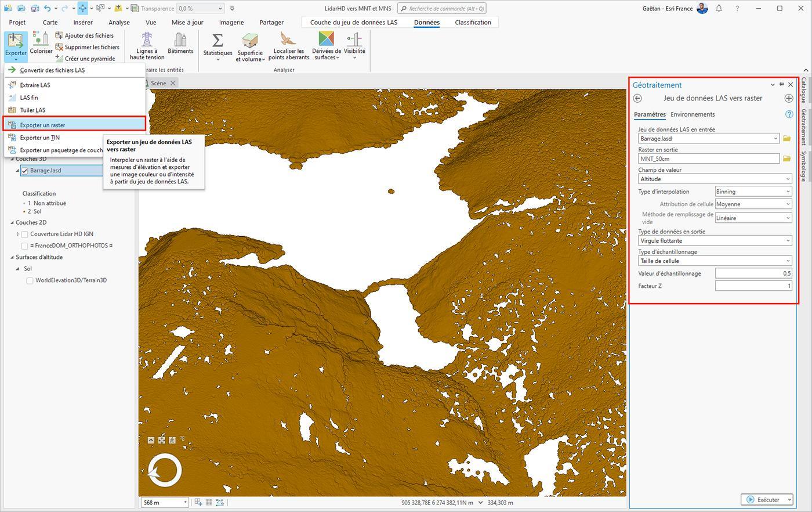Browse for the input LAS dataset folder
This screenshot has width=812, height=512.
pyautogui.click(x=787, y=139)
